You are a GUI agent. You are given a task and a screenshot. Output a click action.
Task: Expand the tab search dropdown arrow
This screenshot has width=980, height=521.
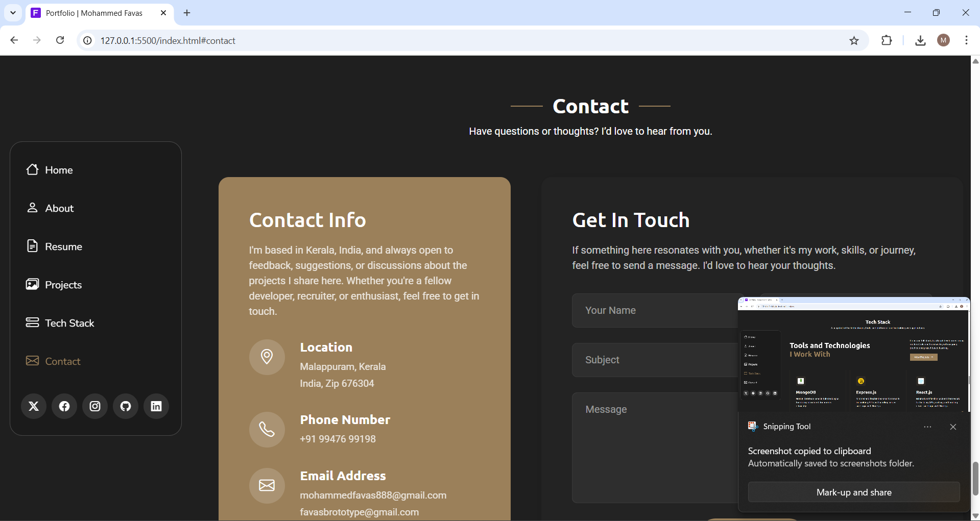point(13,13)
